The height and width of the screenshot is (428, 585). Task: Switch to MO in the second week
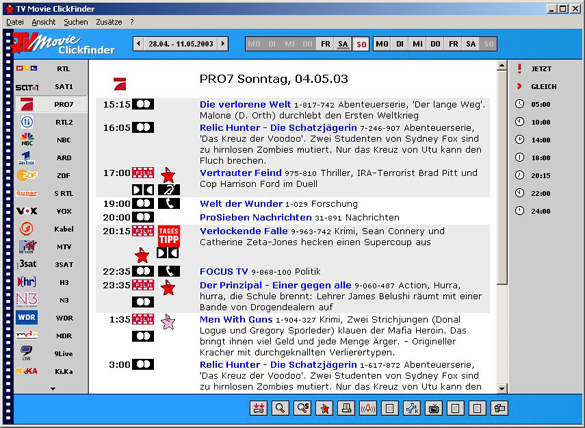(x=382, y=44)
